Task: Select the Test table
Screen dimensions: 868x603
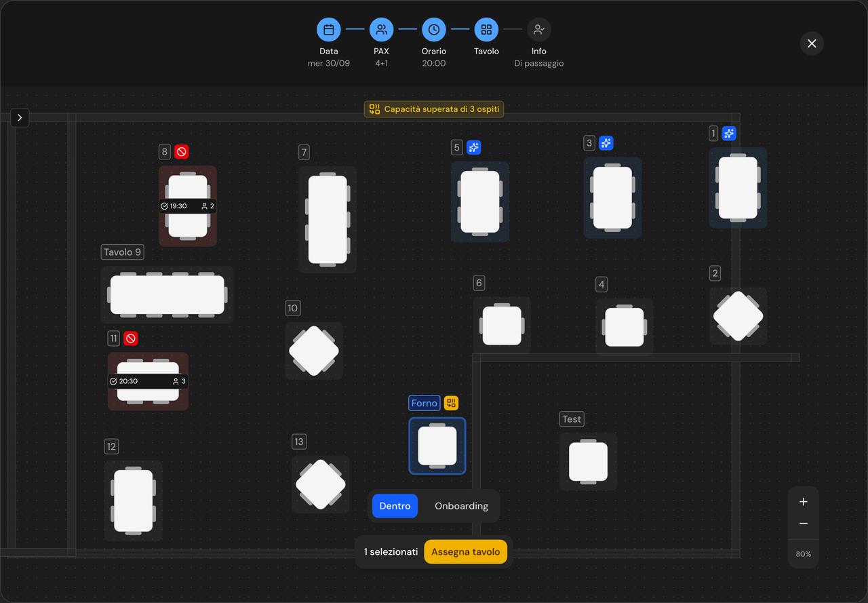Action: (589, 462)
